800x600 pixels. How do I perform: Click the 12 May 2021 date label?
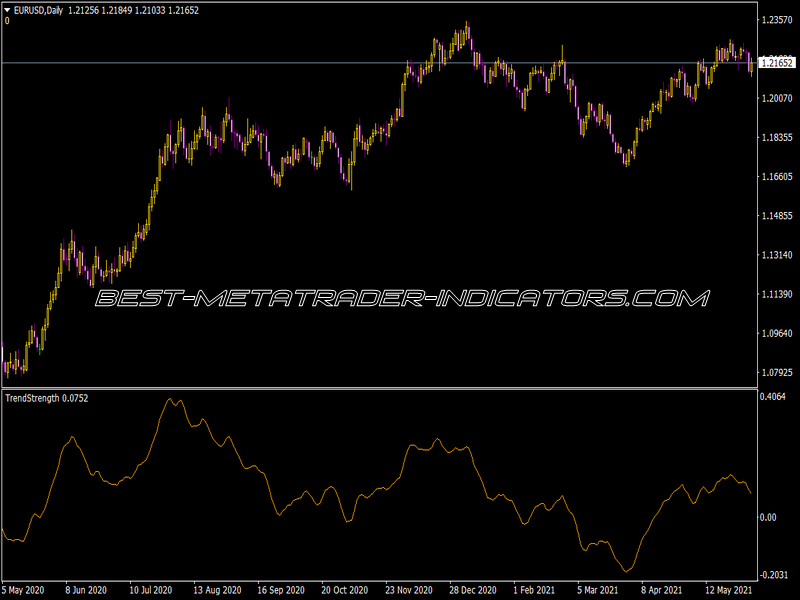pos(728,590)
